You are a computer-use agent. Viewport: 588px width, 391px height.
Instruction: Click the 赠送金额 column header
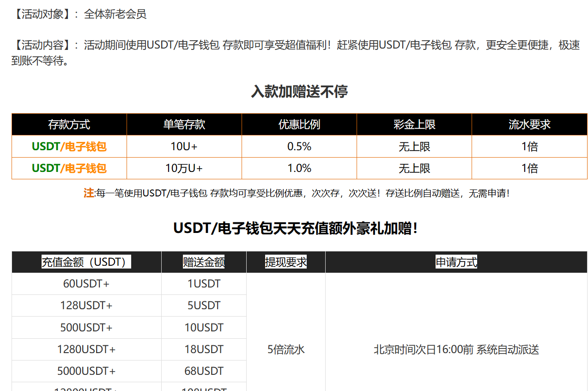point(204,262)
